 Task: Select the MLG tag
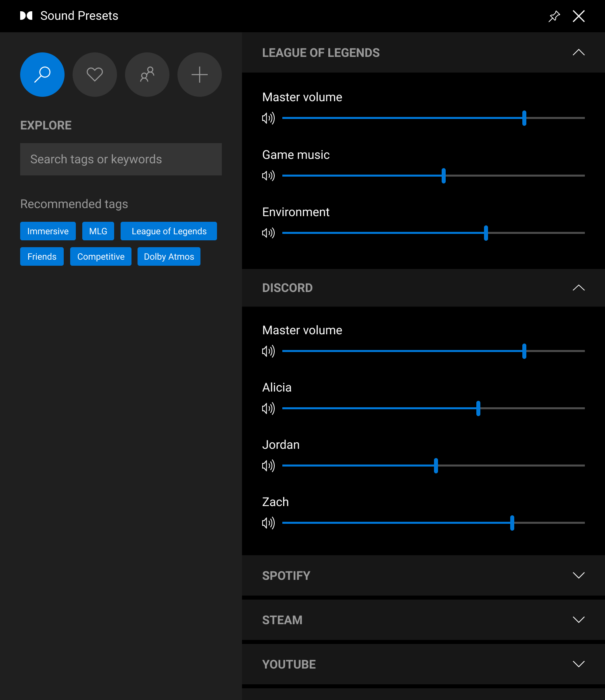pyautogui.click(x=98, y=231)
